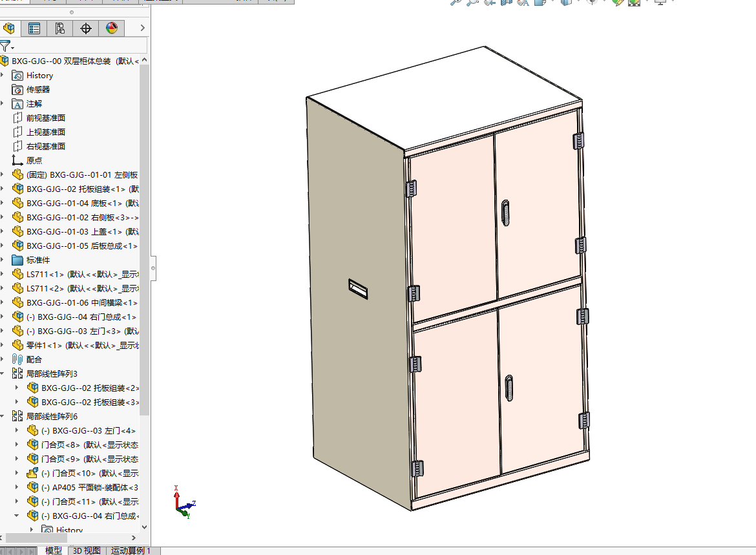The image size is (756, 555).
Task: Select the 门合页<10> part icon
Action: 32,473
